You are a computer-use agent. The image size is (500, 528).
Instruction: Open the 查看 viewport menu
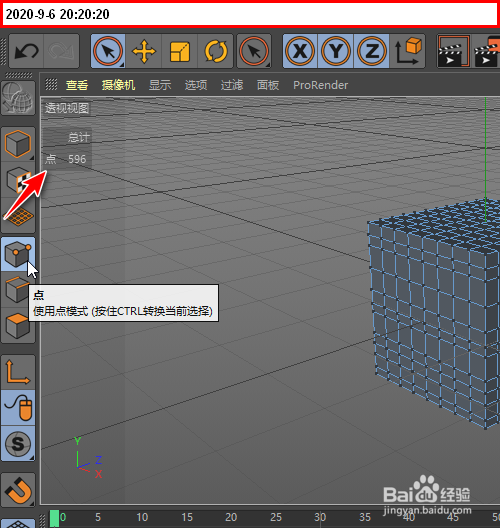pos(77,85)
